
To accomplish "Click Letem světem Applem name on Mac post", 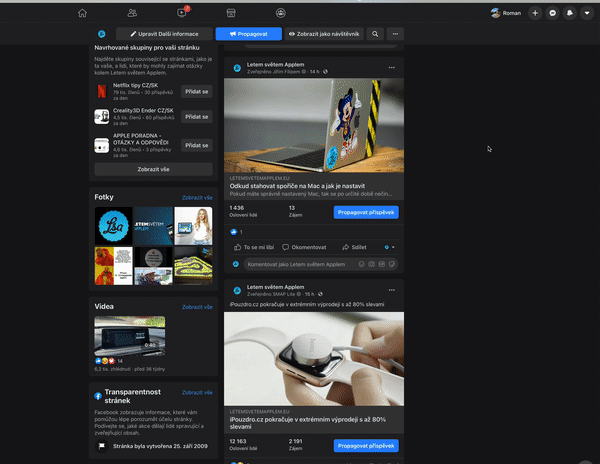I will [276, 65].
